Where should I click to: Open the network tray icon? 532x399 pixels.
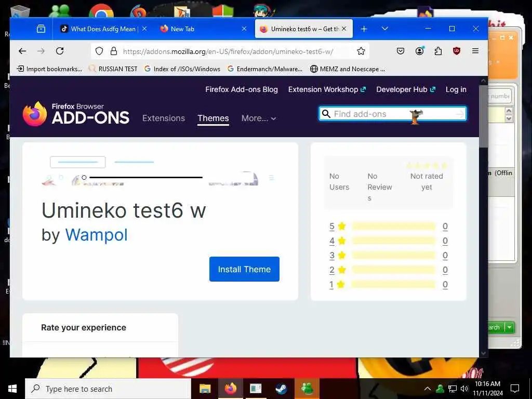click(x=453, y=389)
